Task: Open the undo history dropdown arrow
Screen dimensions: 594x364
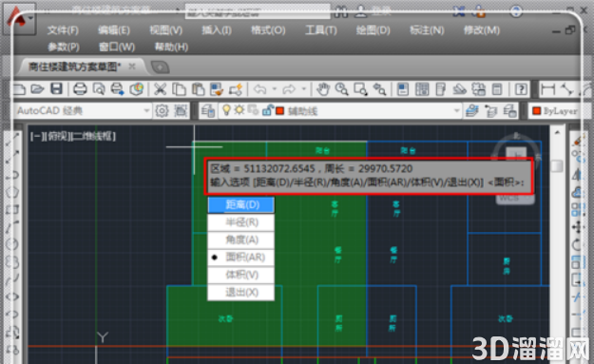Action: tap(275, 89)
